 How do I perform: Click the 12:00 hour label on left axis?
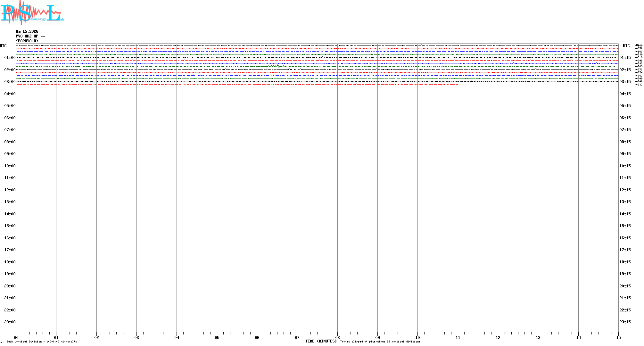(10, 190)
